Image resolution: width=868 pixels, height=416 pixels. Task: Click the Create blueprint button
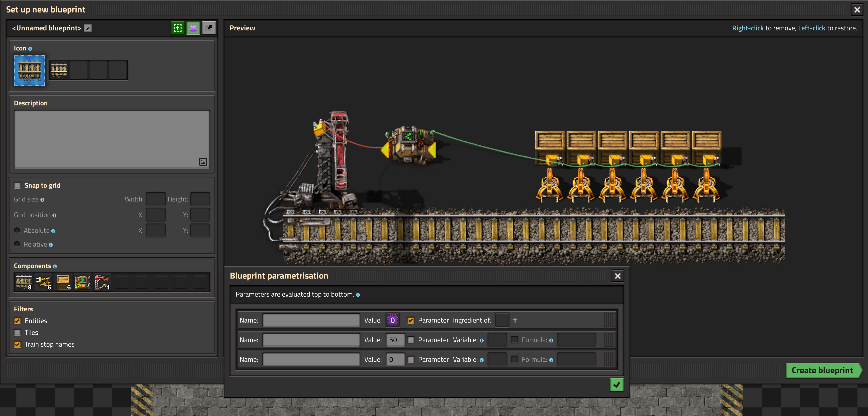[822, 370]
